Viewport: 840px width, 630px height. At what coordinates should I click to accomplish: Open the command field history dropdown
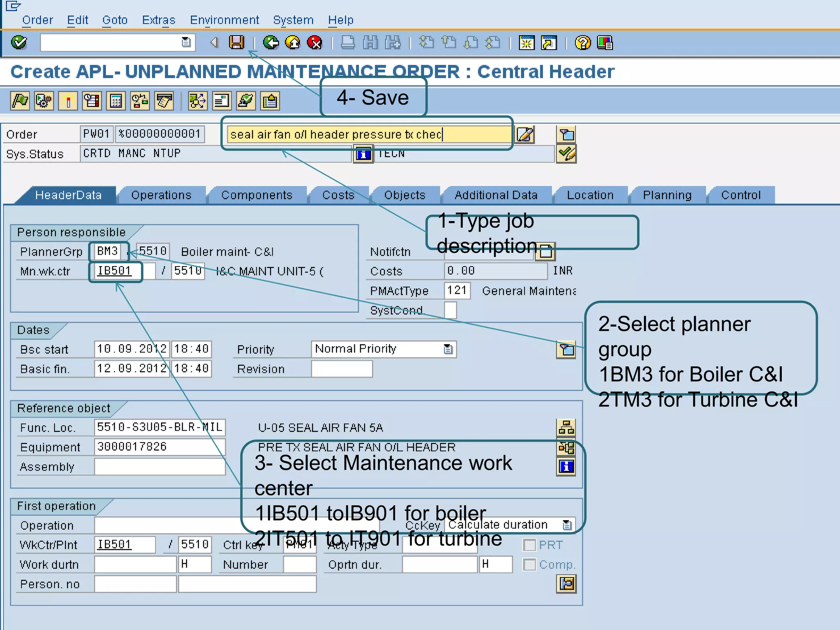(186, 42)
